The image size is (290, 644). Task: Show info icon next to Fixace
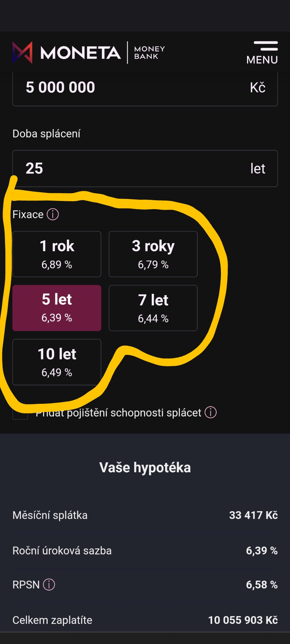53,214
